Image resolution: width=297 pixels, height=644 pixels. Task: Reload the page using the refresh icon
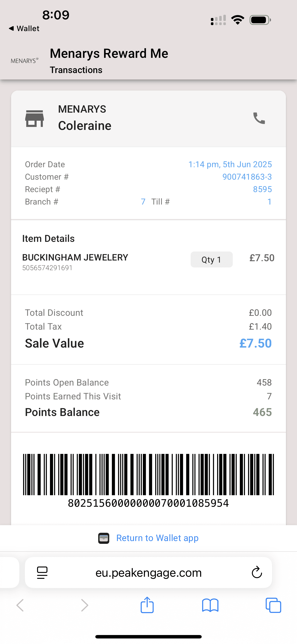click(x=256, y=573)
